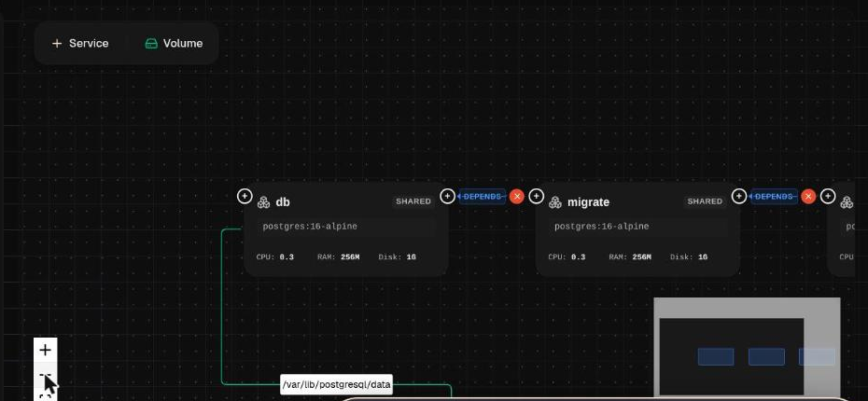Click the db node's left connection handle
This screenshot has height=401, width=868.
245,196
